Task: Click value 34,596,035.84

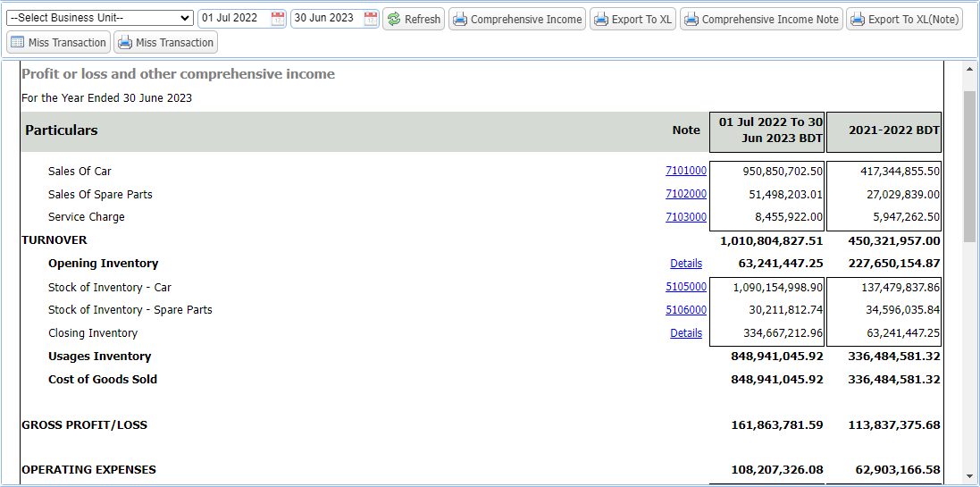Action: (902, 310)
